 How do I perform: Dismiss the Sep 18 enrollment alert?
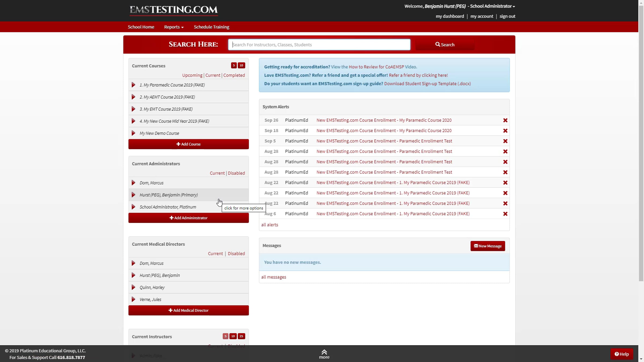(x=505, y=131)
